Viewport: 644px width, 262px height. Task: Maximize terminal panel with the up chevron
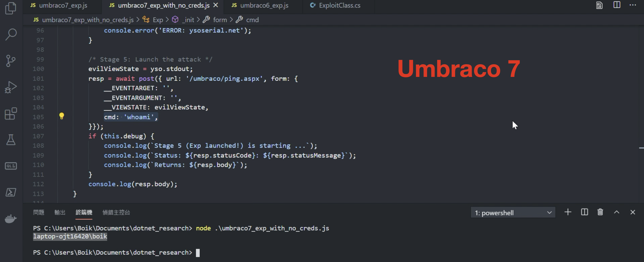point(616,212)
